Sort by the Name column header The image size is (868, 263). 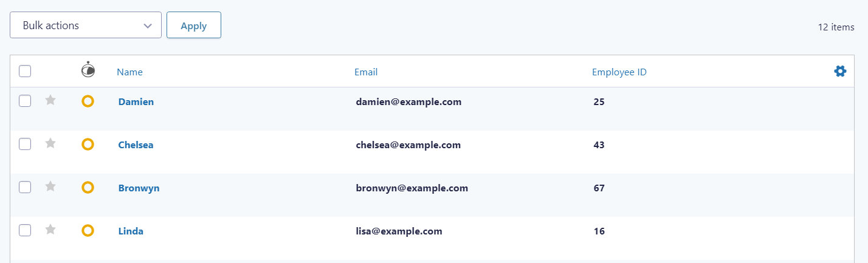pos(129,72)
